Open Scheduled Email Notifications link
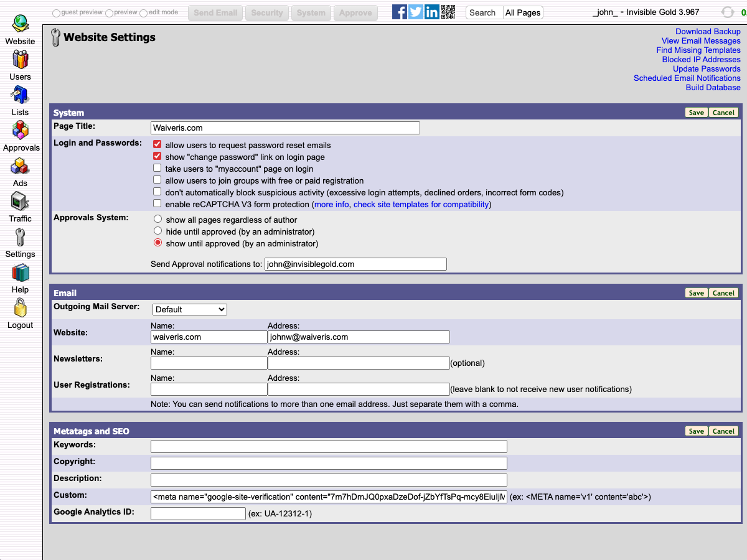This screenshot has width=747, height=560. [687, 78]
